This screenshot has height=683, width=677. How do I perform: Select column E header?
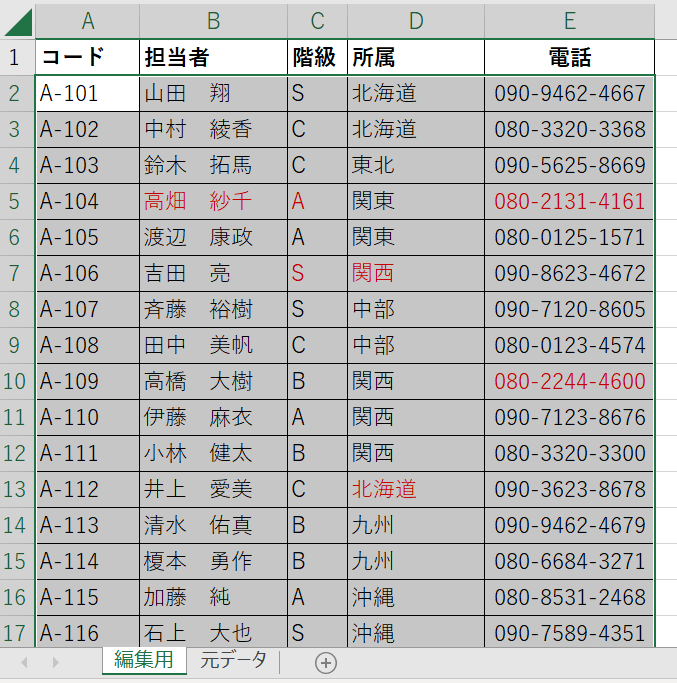click(x=569, y=21)
